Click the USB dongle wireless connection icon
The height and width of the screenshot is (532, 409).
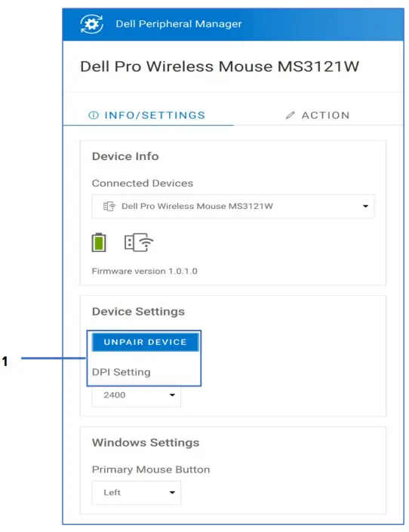(x=139, y=242)
